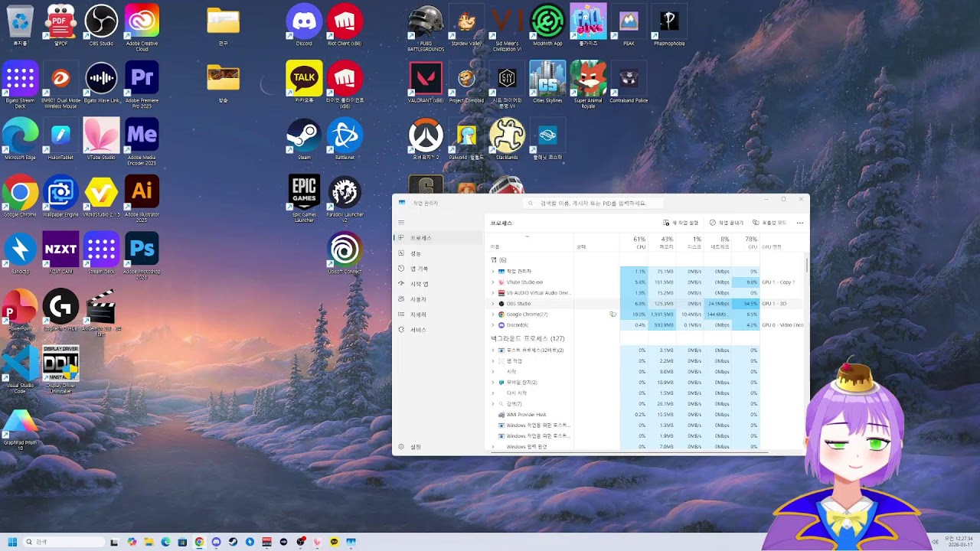Screen dimensions: 980x551
Task: Launch Adobe Premiere Pro from the desktop
Action: 142,83
